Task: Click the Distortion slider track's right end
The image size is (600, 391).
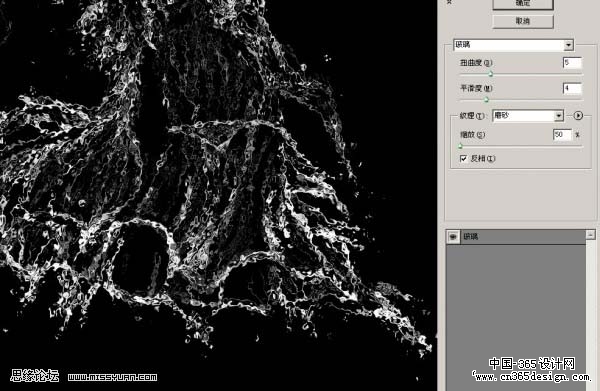Action: coord(580,74)
